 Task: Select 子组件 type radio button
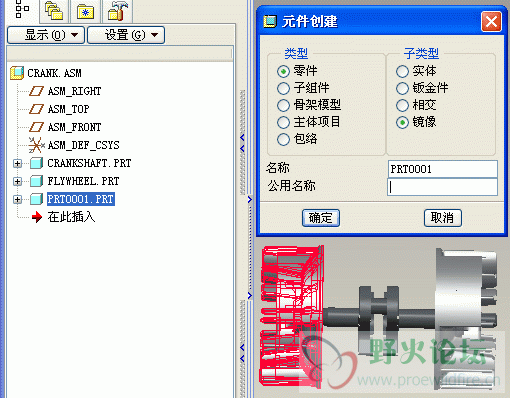283,88
